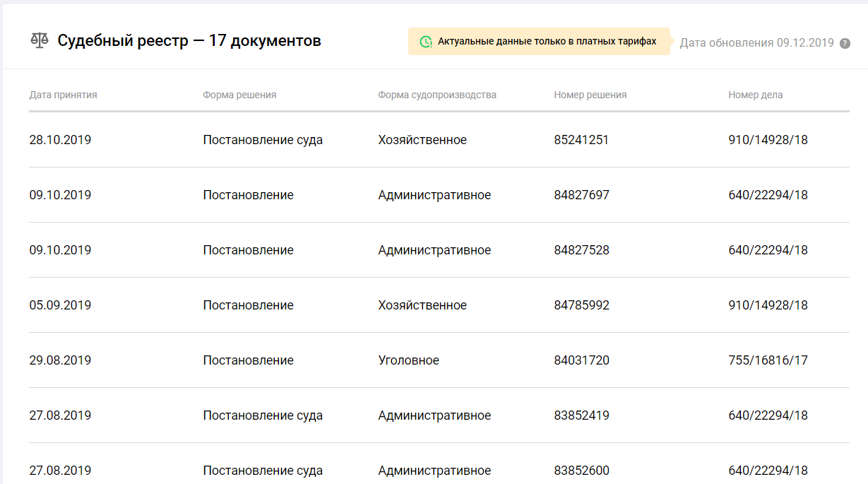Open decision number 83852419

coord(581,415)
